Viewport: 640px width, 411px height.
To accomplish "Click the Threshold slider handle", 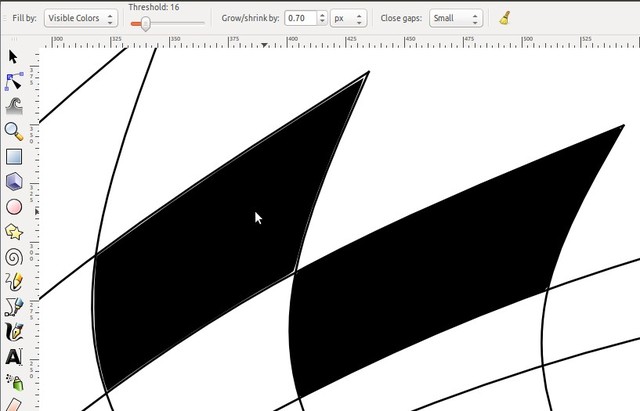I will point(146,24).
